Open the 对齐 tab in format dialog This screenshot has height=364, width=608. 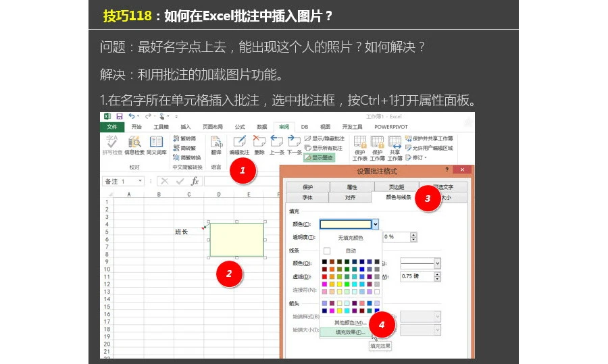point(350,197)
